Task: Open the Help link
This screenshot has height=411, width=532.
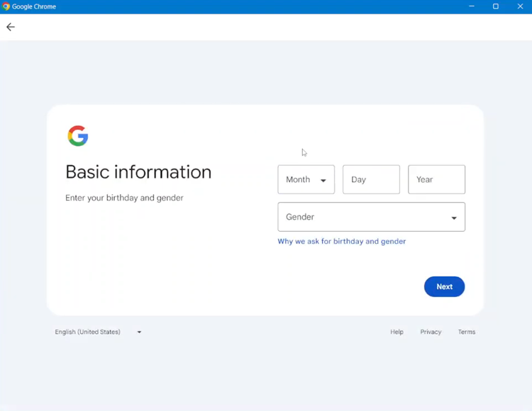Action: (397, 332)
